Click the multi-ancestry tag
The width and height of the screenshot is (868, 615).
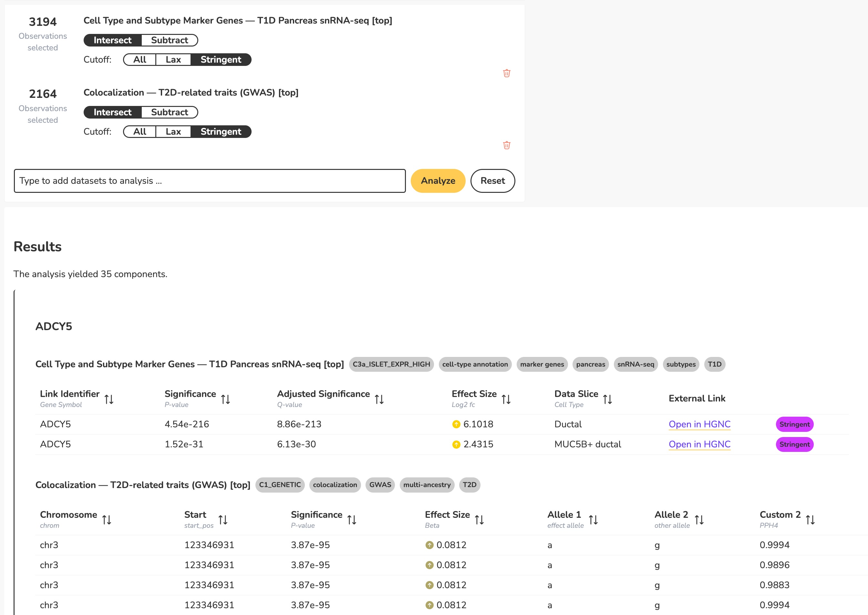click(427, 485)
